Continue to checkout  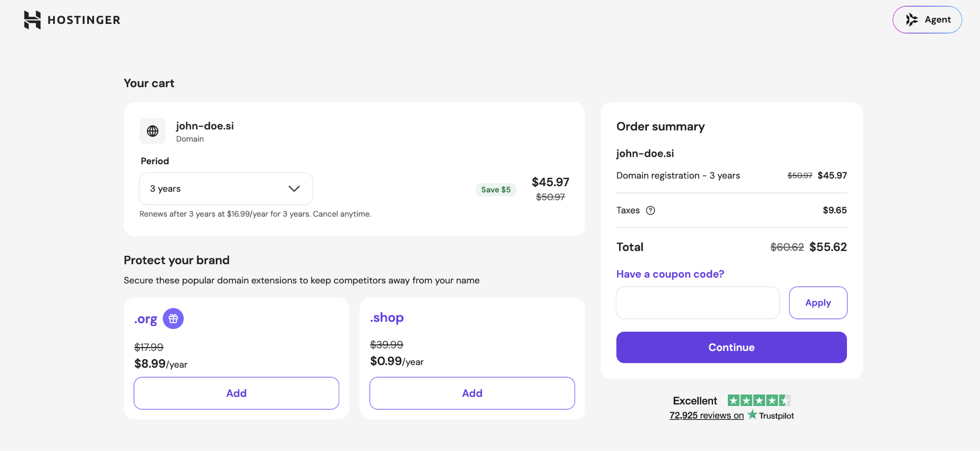(x=731, y=347)
